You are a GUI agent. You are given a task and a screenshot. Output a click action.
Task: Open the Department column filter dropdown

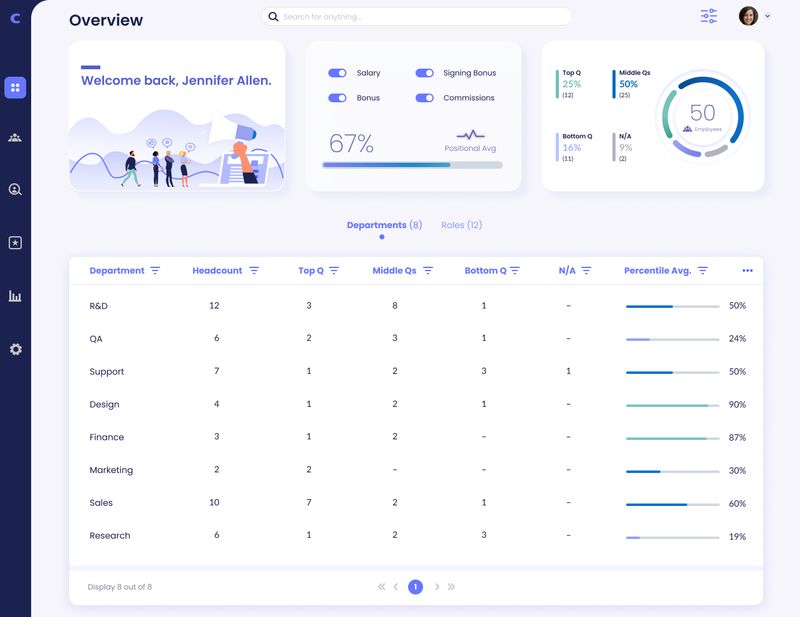tap(156, 270)
